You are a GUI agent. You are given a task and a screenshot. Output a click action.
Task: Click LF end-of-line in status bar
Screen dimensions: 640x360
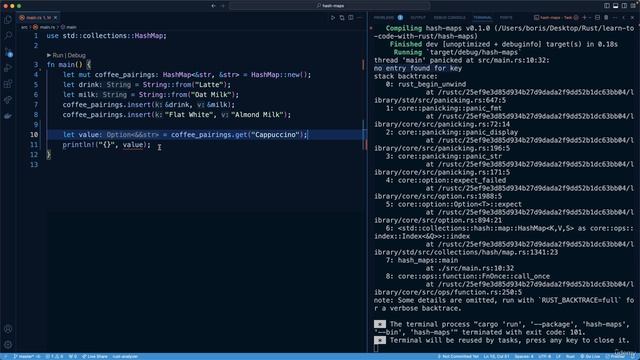(558, 356)
